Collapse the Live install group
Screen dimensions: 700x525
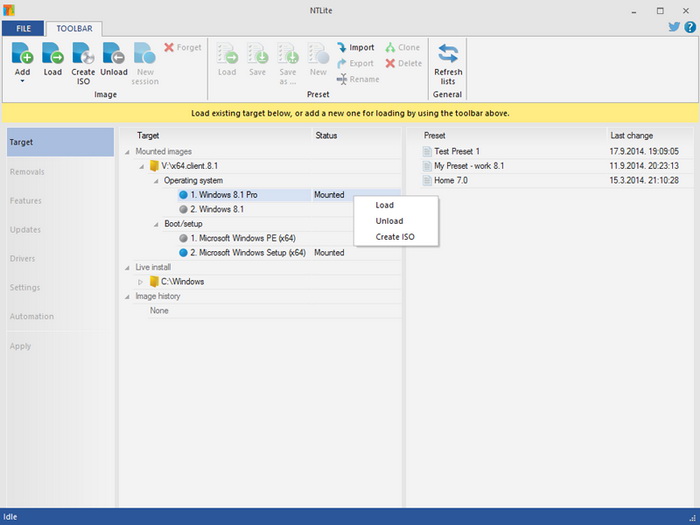127,268
